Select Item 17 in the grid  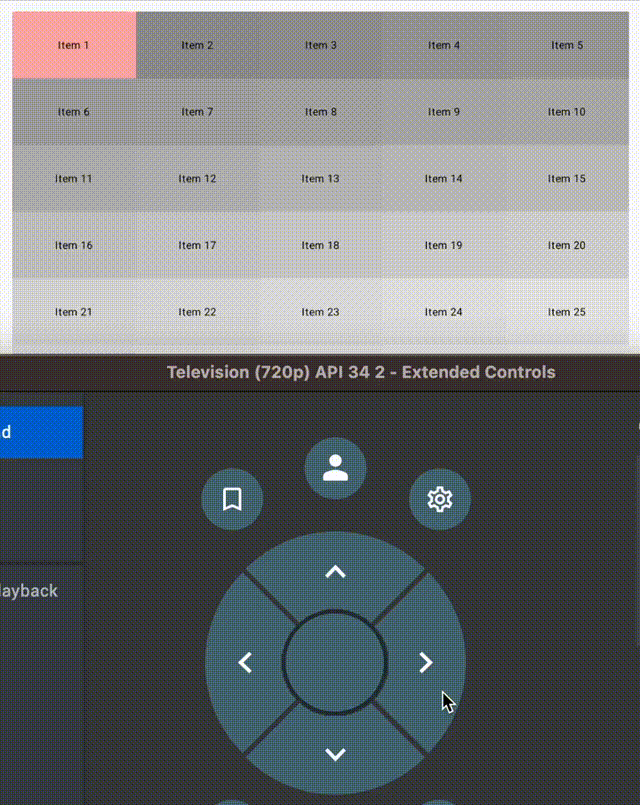(198, 245)
